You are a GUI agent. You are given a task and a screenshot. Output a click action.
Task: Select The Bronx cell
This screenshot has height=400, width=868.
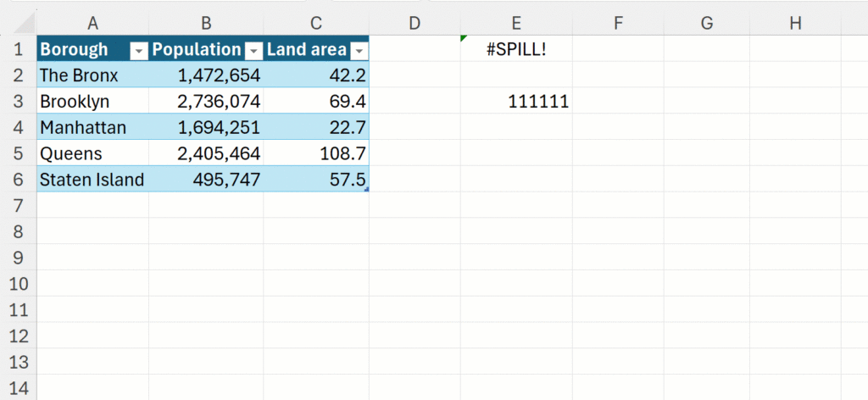92,75
